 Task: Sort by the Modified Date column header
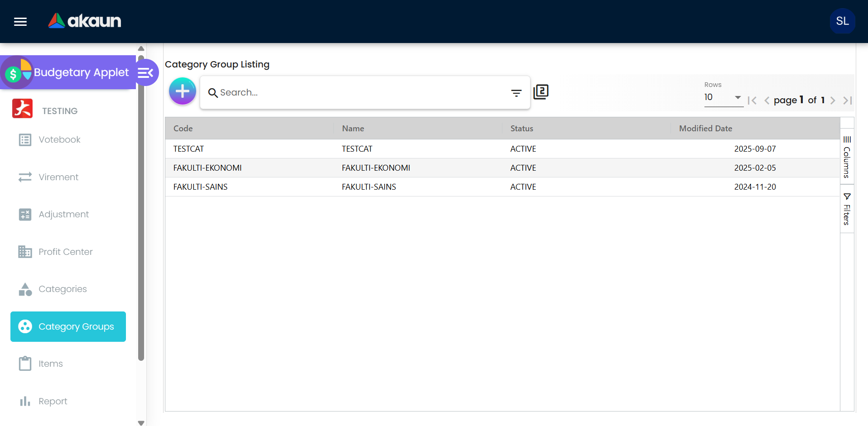click(705, 129)
